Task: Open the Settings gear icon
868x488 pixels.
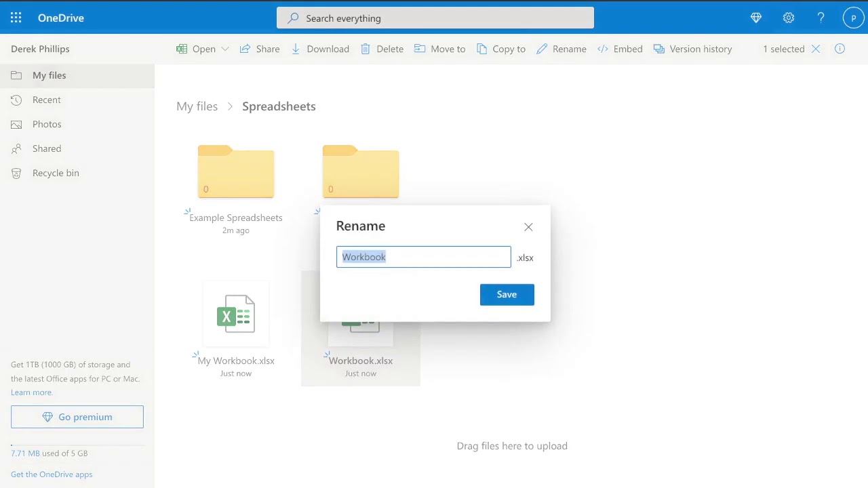Action: (x=789, y=18)
